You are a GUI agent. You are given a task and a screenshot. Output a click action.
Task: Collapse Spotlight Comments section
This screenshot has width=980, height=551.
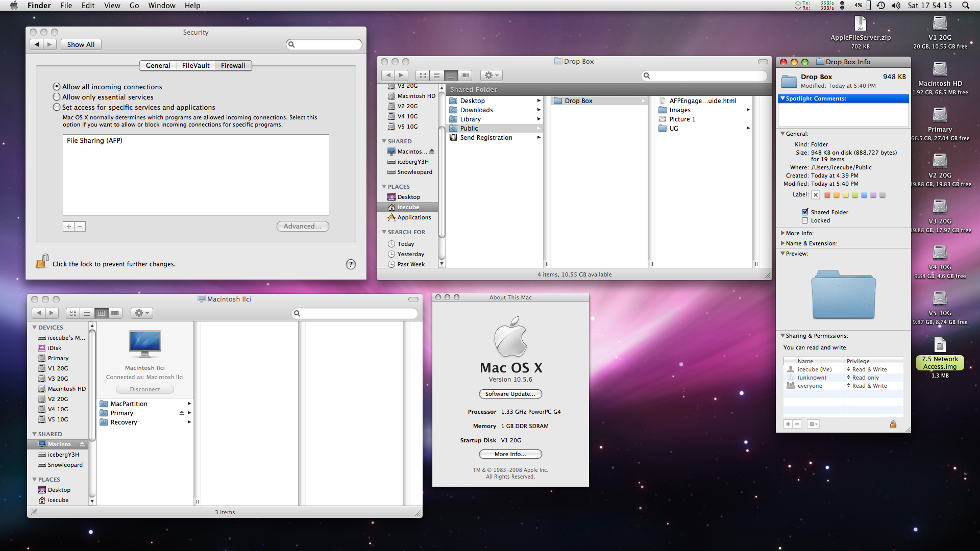(782, 98)
